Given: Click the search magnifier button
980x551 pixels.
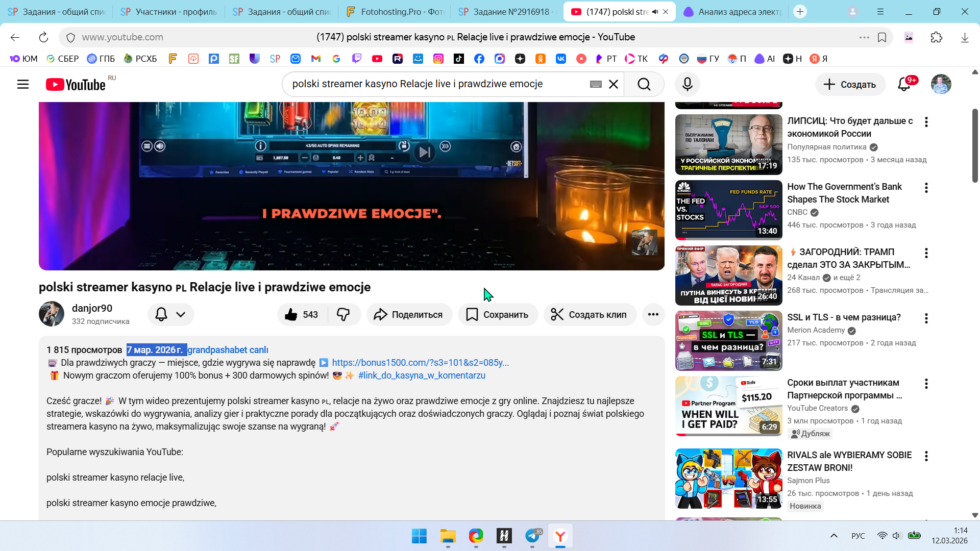Looking at the screenshot, I should pyautogui.click(x=644, y=84).
